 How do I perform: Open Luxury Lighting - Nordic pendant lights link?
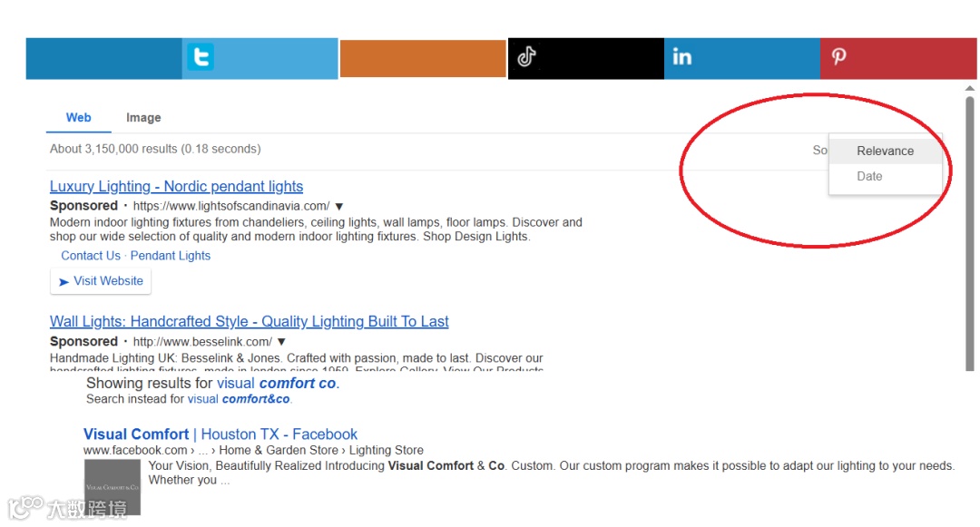[176, 186]
